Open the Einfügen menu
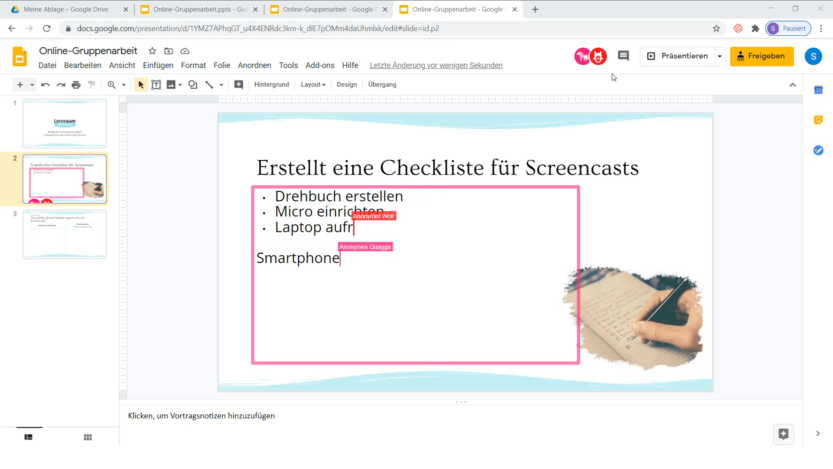 click(x=158, y=65)
